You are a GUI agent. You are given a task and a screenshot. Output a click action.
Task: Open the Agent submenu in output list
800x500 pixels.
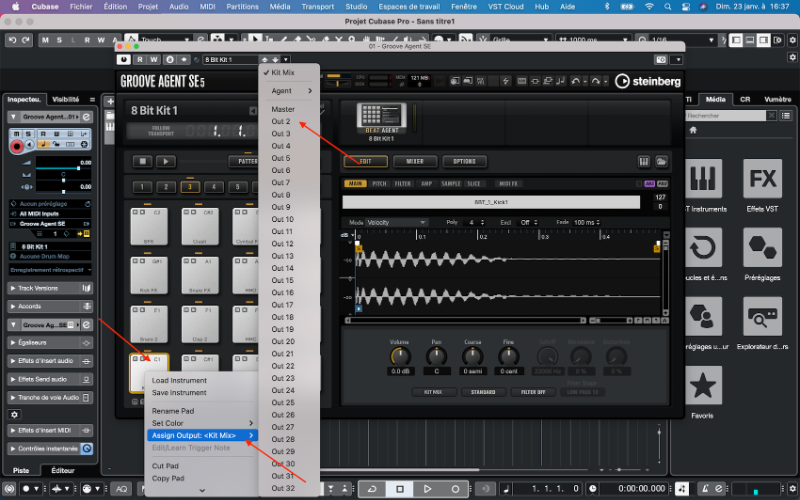click(x=289, y=91)
